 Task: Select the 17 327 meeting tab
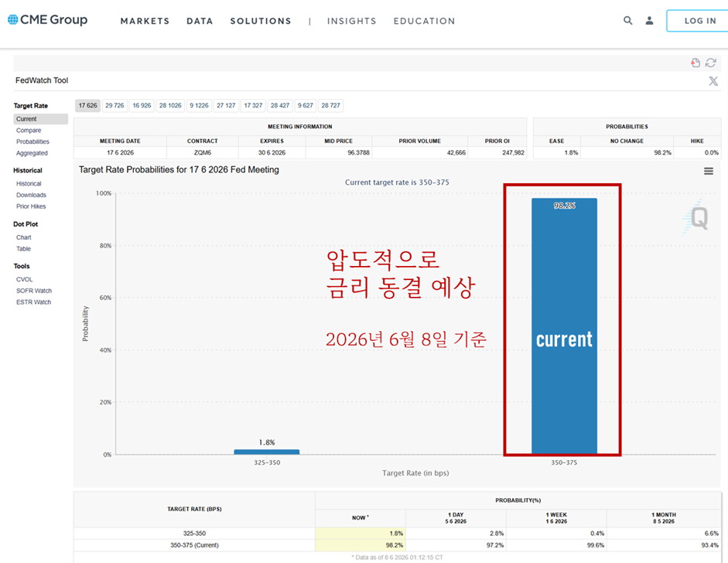pyautogui.click(x=253, y=105)
